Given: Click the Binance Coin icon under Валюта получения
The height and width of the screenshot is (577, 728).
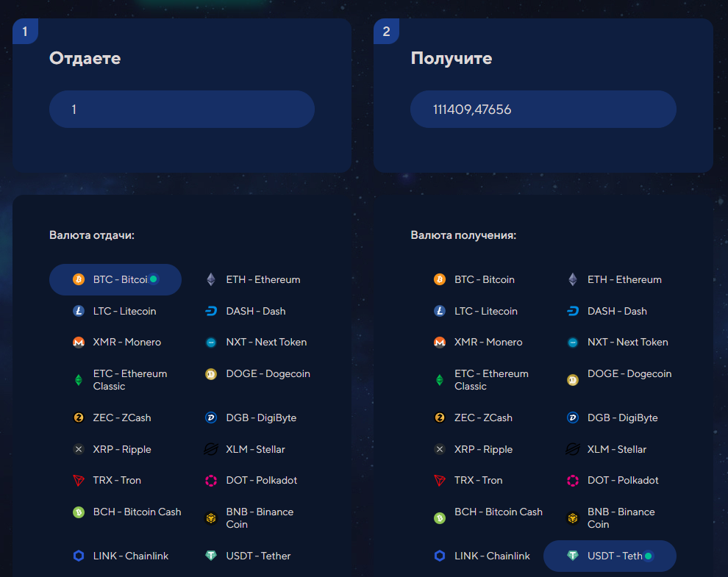Looking at the screenshot, I should 572,518.
